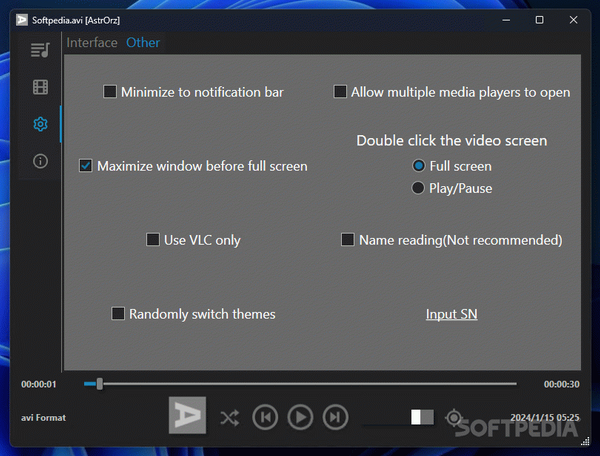Close the AstrOrz window
The height and width of the screenshot is (456, 600).
[x=573, y=20]
